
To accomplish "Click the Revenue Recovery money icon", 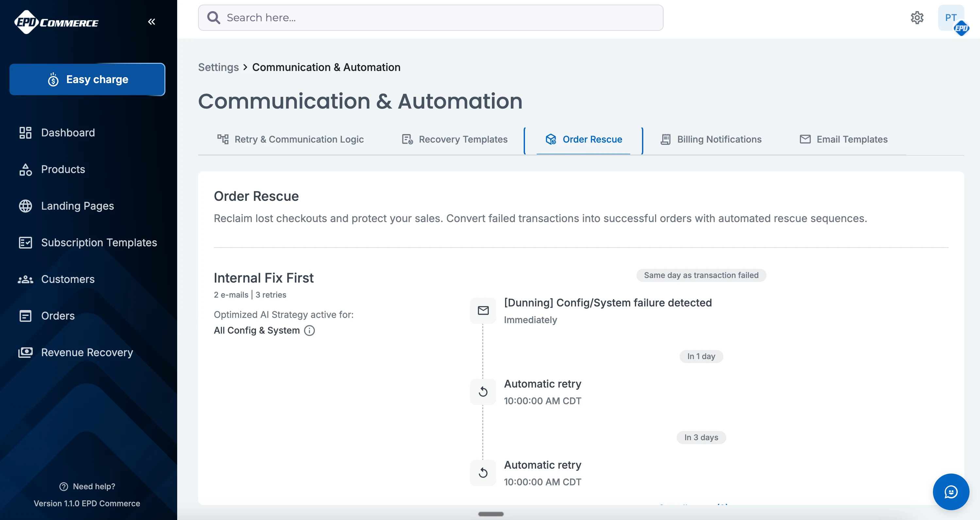I will click(x=25, y=353).
